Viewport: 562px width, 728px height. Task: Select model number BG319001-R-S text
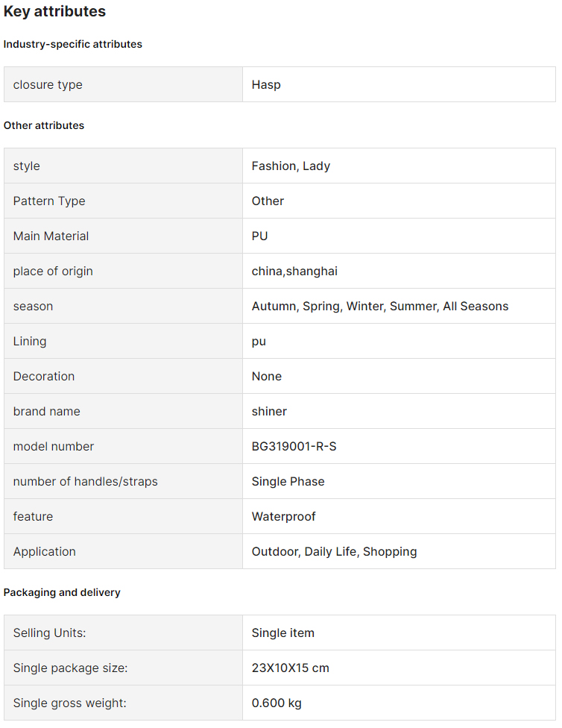tap(294, 446)
